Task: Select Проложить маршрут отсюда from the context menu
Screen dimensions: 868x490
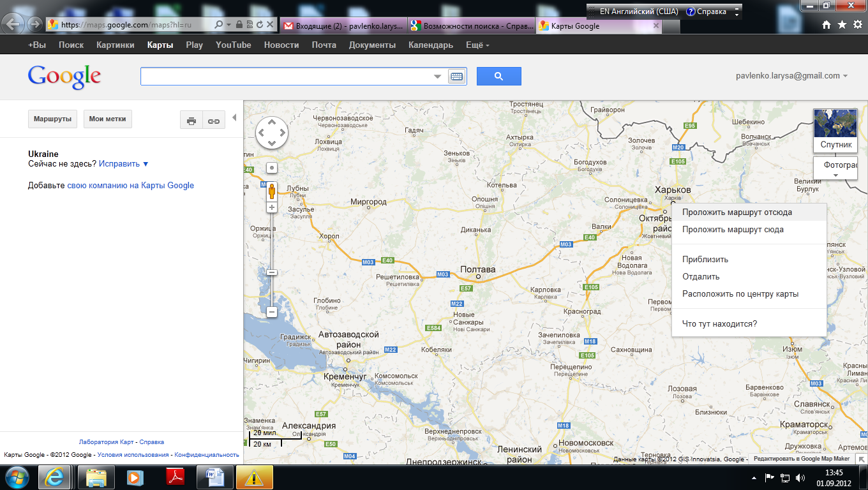Action: point(749,212)
